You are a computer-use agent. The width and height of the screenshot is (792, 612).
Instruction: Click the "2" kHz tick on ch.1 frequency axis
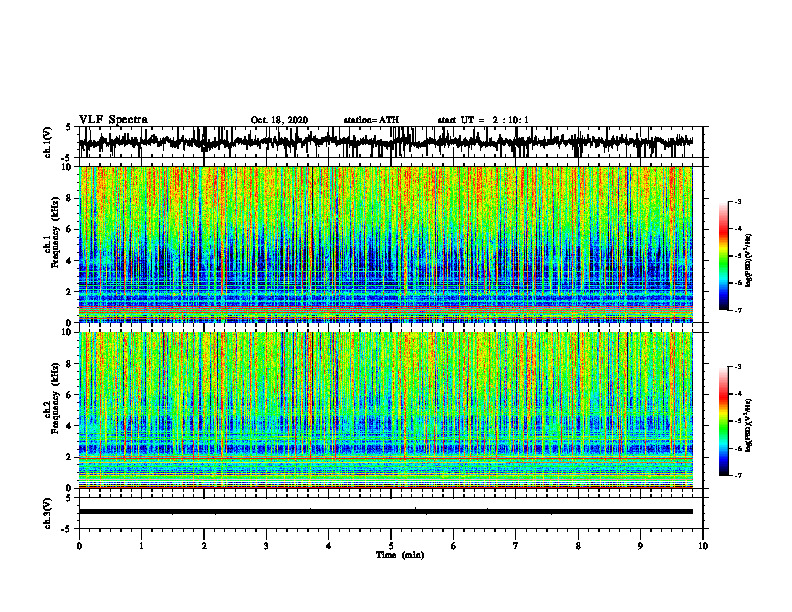pos(69,292)
